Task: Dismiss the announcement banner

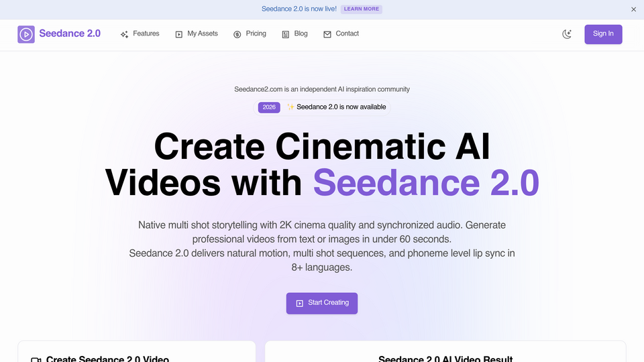Action: [x=633, y=9]
